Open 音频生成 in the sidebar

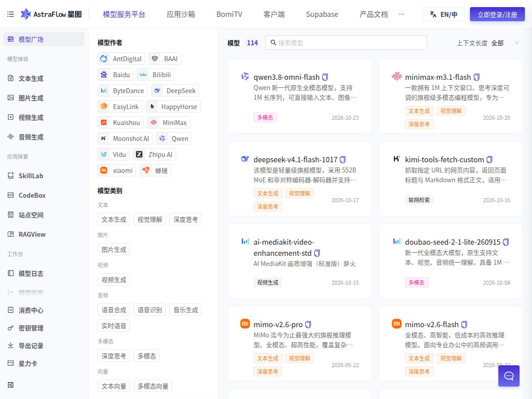pyautogui.click(x=44, y=137)
